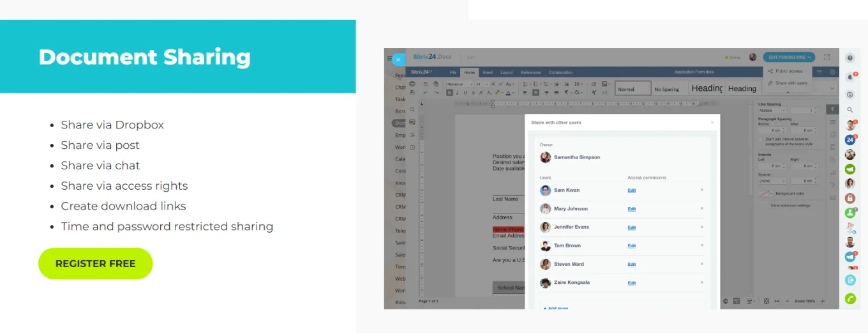Switch to the Insert tab

488,73
